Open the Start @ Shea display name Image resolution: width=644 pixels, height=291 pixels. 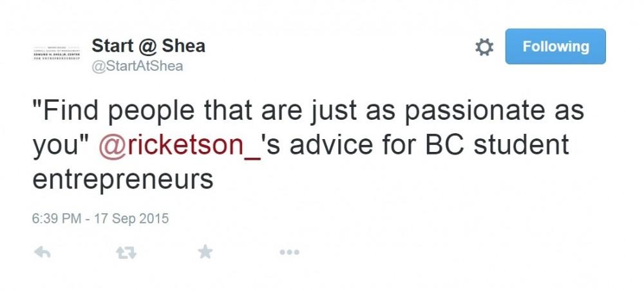click(x=148, y=46)
